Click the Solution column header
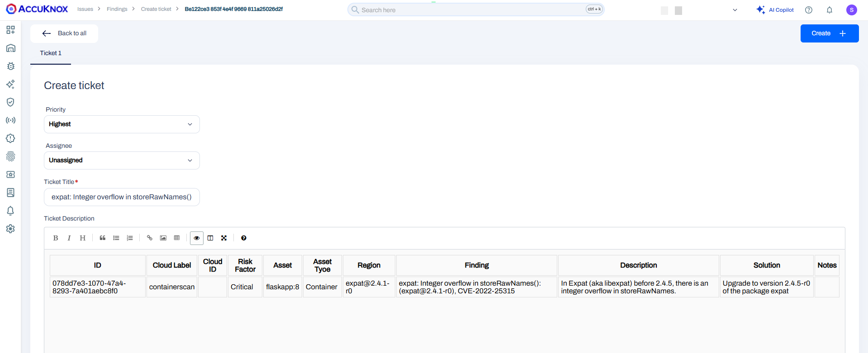Screen dimensions: 868x353 coord(767,265)
